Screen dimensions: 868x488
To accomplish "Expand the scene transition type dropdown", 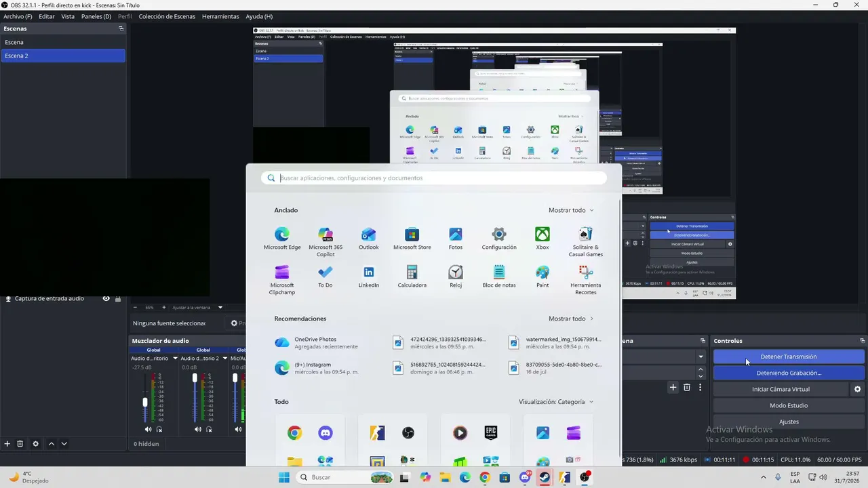I will [701, 357].
